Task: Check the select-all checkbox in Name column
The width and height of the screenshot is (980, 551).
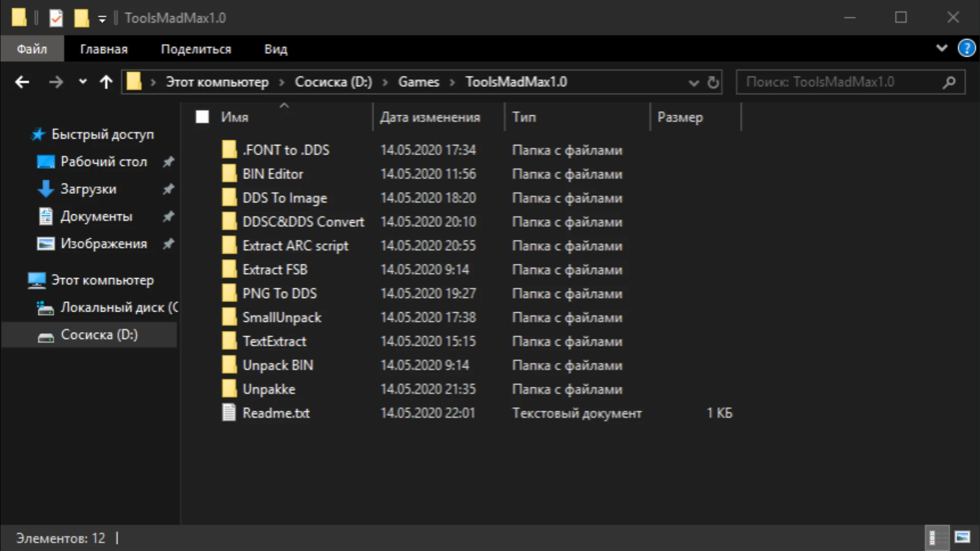Action: click(202, 116)
